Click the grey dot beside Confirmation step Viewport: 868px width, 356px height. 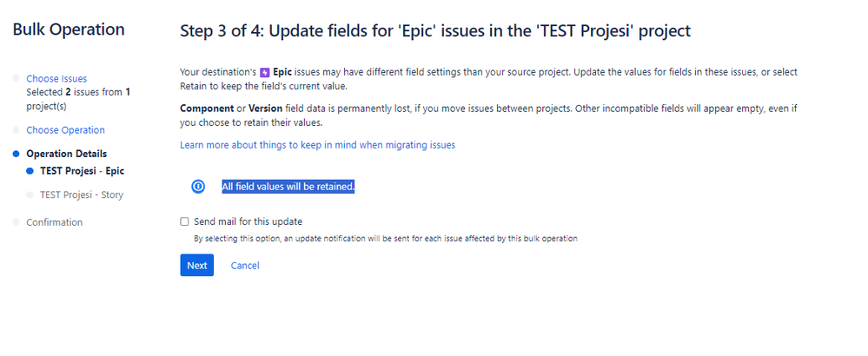[16, 222]
